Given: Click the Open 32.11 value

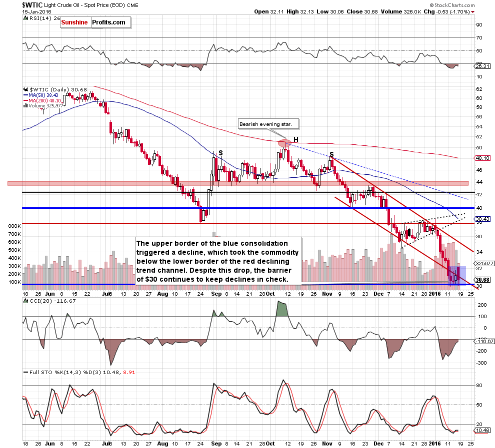Looking at the screenshot, I should click(268, 11).
